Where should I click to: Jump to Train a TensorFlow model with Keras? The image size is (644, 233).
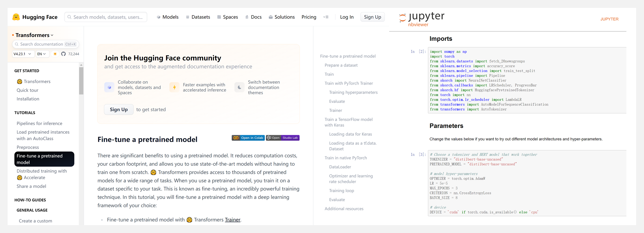348,122
